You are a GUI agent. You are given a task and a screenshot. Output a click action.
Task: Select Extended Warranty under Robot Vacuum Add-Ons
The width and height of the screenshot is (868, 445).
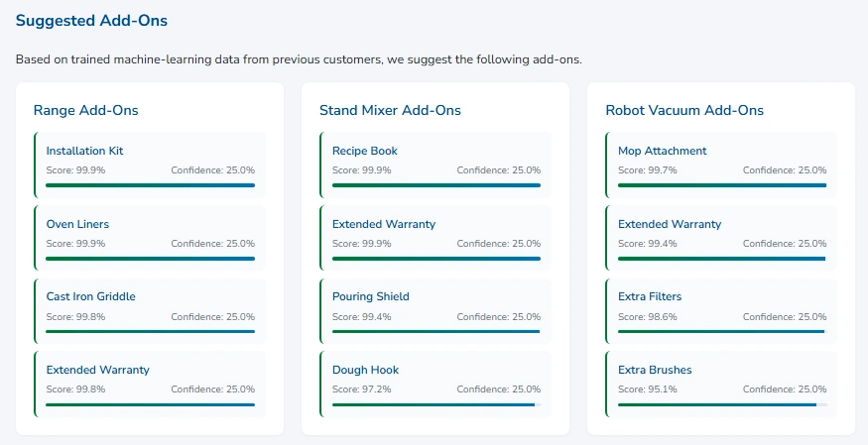[721, 233]
